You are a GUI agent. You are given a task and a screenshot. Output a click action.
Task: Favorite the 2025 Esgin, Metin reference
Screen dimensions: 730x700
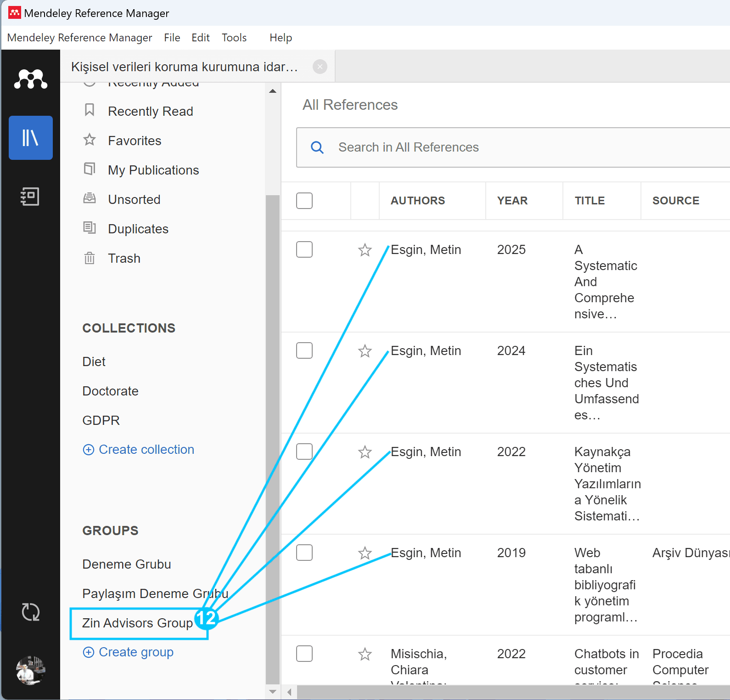point(365,250)
